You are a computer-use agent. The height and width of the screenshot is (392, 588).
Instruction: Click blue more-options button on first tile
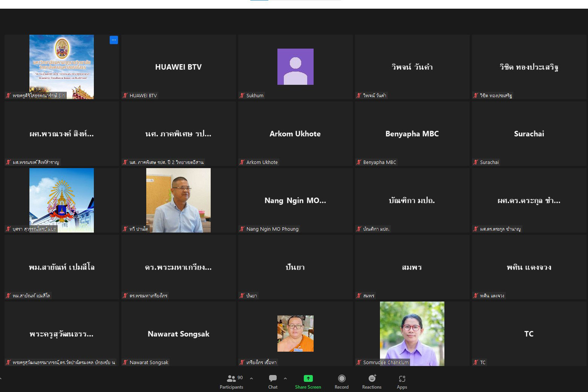[114, 40]
